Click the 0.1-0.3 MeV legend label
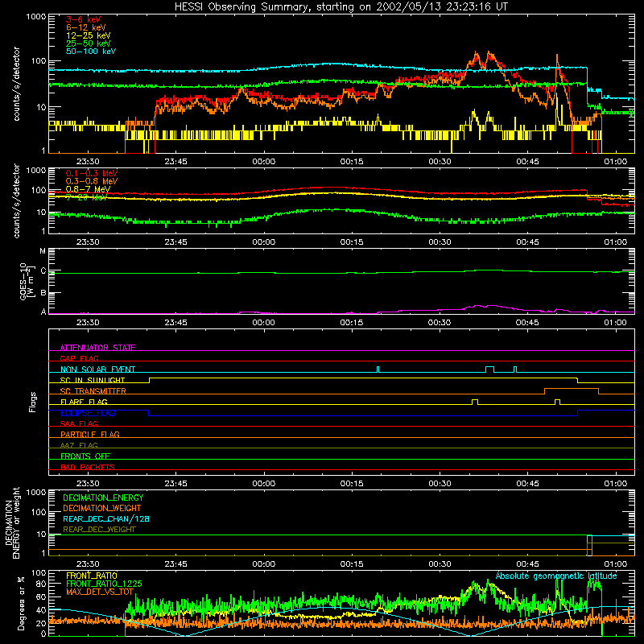 click(x=91, y=173)
